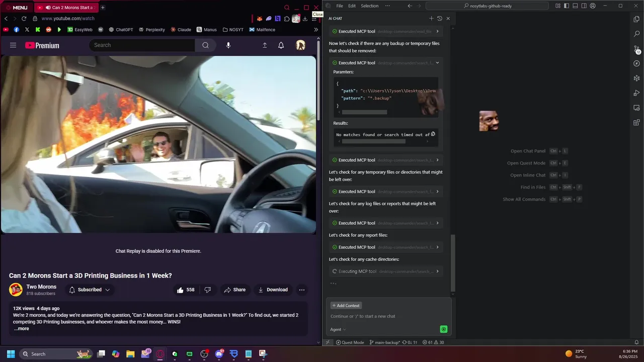Click the Share button under video
This screenshot has width=644, height=362.
(234, 290)
